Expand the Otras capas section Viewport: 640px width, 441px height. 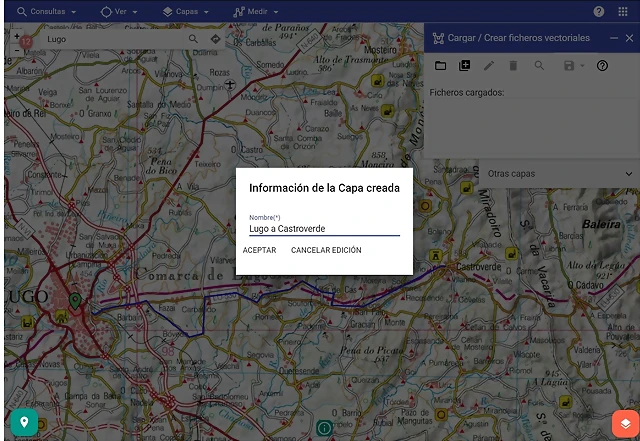558,174
